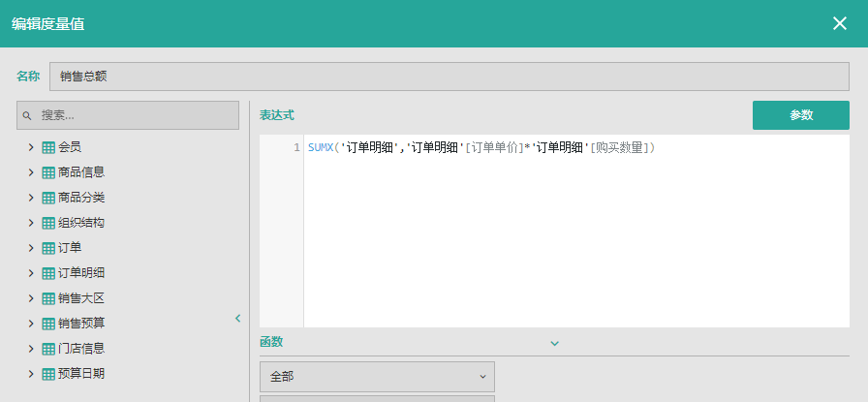Expand the 订单 tree node
Screen dimensions: 868x402
click(31, 248)
